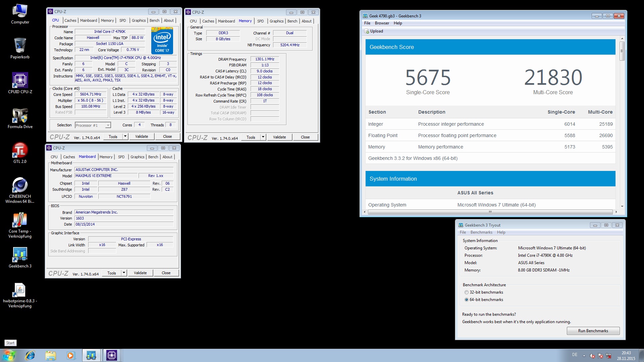644x362 pixels.
Task: Launch the GTL 2.0 desktop shortcut
Action: [x=20, y=153]
